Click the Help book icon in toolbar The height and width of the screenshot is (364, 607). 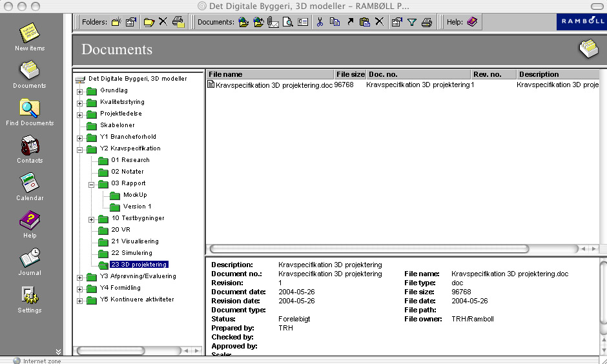472,22
